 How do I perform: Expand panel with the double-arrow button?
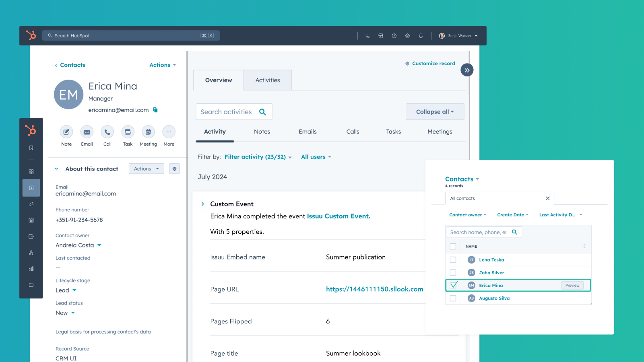point(467,70)
